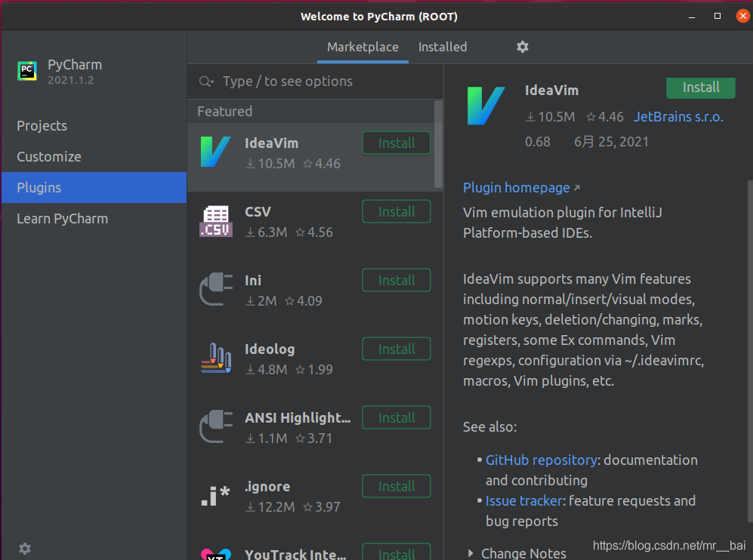The height and width of the screenshot is (560, 753).
Task: Open the IdeaVim Plugin homepage link
Action: 515,187
